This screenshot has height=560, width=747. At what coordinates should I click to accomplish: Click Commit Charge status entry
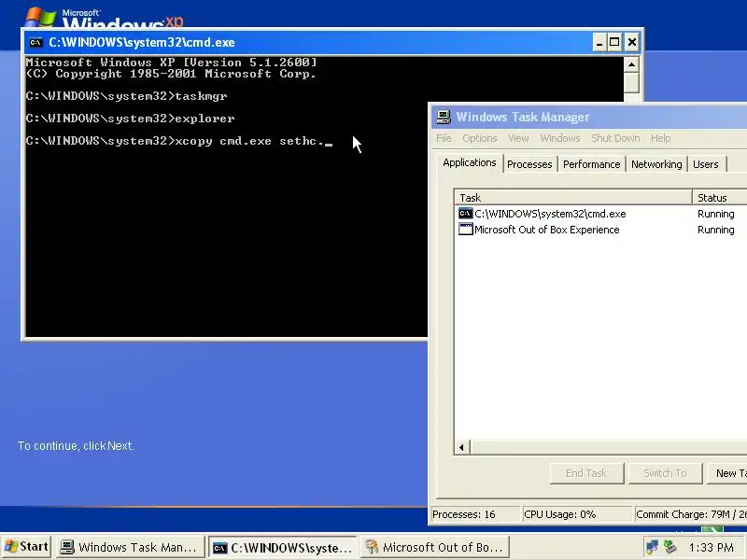click(691, 514)
